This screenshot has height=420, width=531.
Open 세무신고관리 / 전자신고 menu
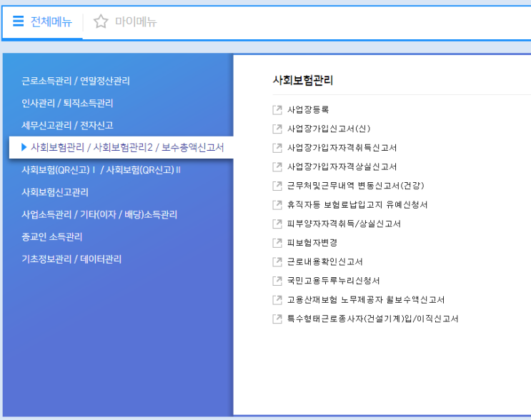click(x=67, y=126)
